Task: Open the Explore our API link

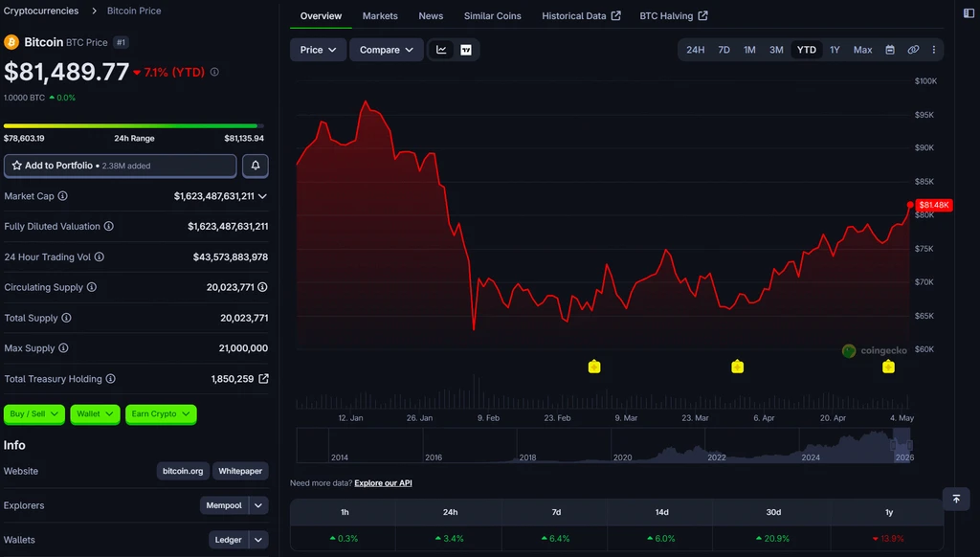Action: (x=383, y=483)
